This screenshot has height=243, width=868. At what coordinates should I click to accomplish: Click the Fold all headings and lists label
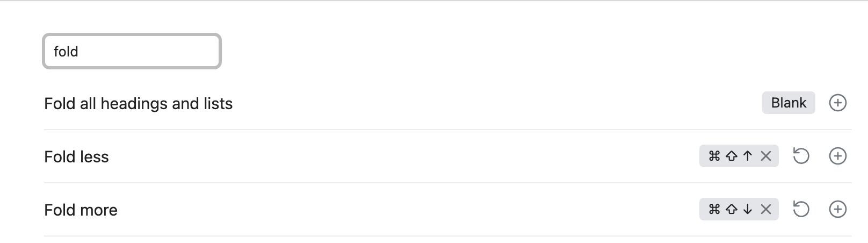pyautogui.click(x=138, y=103)
